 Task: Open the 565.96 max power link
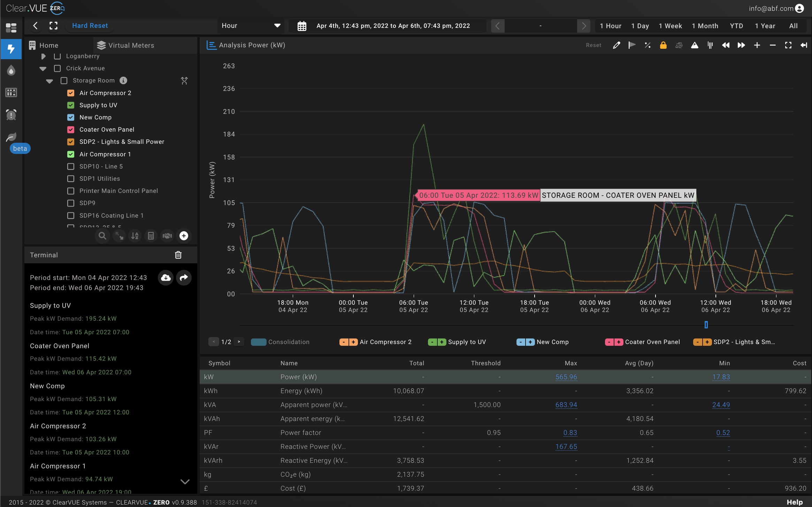pyautogui.click(x=566, y=377)
